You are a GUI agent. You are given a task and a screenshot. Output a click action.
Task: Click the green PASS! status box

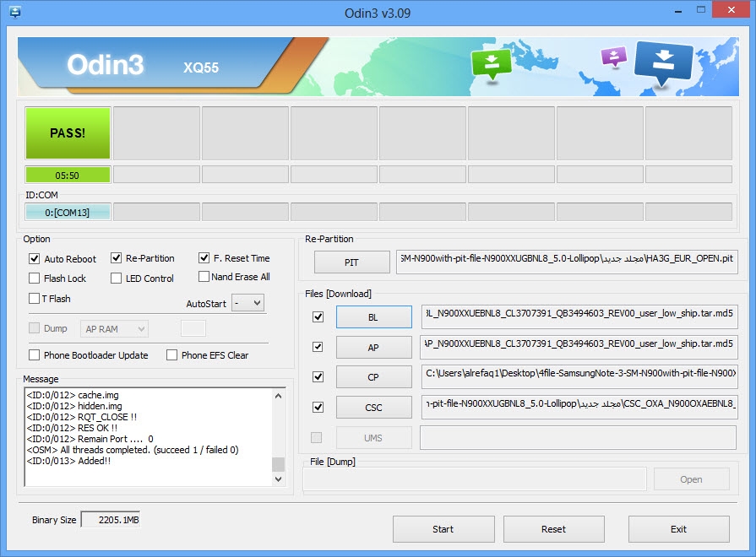click(x=68, y=133)
